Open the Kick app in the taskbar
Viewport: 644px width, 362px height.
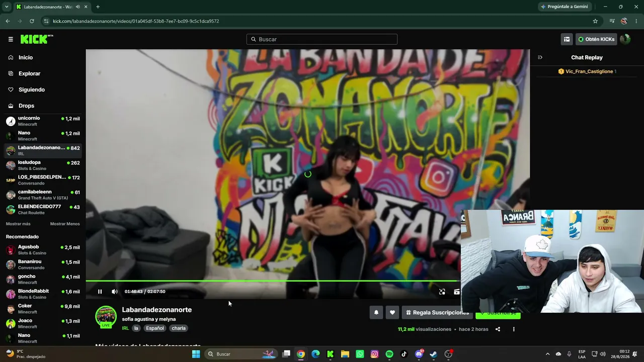tap(330, 354)
